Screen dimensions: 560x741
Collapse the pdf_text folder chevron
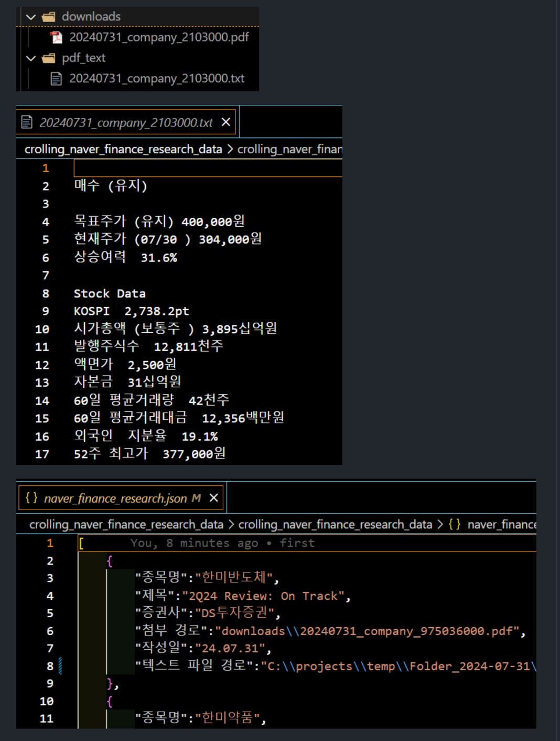point(31,58)
